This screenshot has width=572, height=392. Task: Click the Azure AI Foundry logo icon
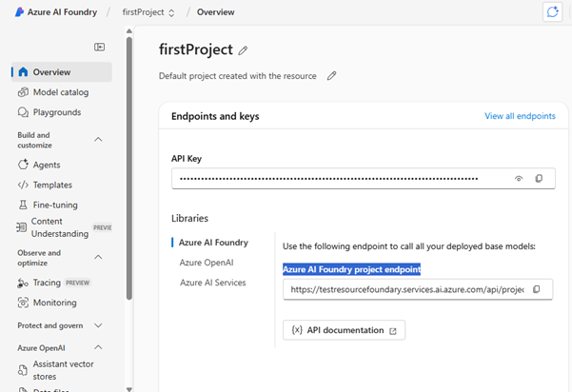pos(19,12)
